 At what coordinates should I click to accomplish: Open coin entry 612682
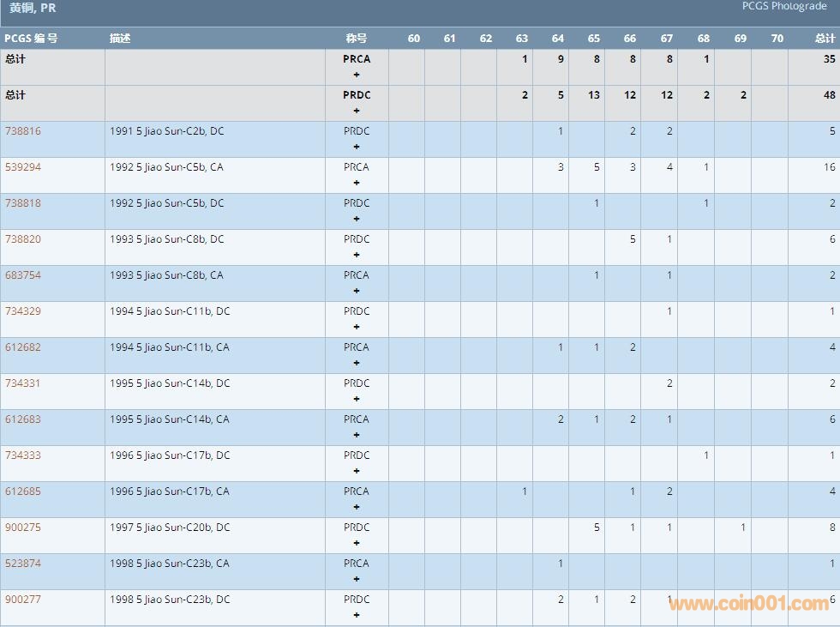click(23, 347)
